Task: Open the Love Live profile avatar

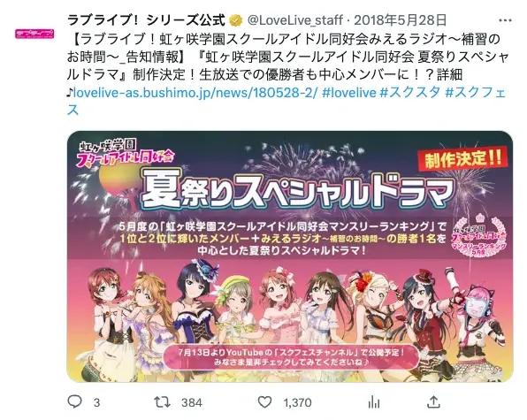Action: pyautogui.click(x=34, y=34)
